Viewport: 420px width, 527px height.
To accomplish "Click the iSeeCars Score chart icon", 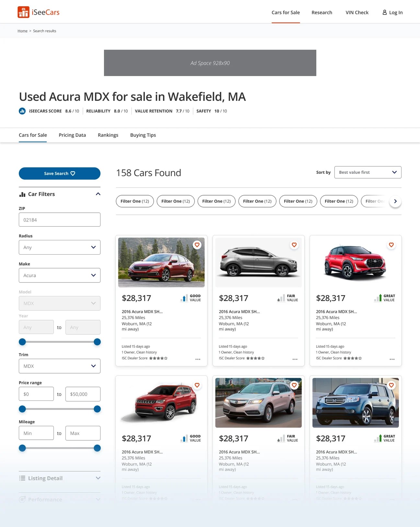I will click(22, 111).
